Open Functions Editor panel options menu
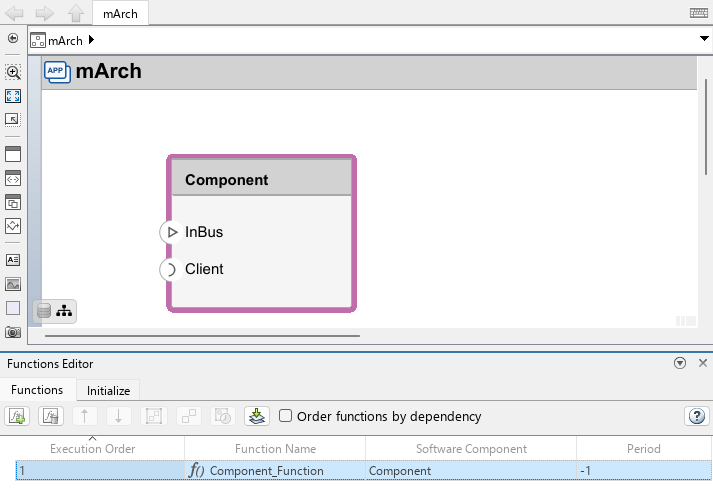 pyautogui.click(x=680, y=363)
